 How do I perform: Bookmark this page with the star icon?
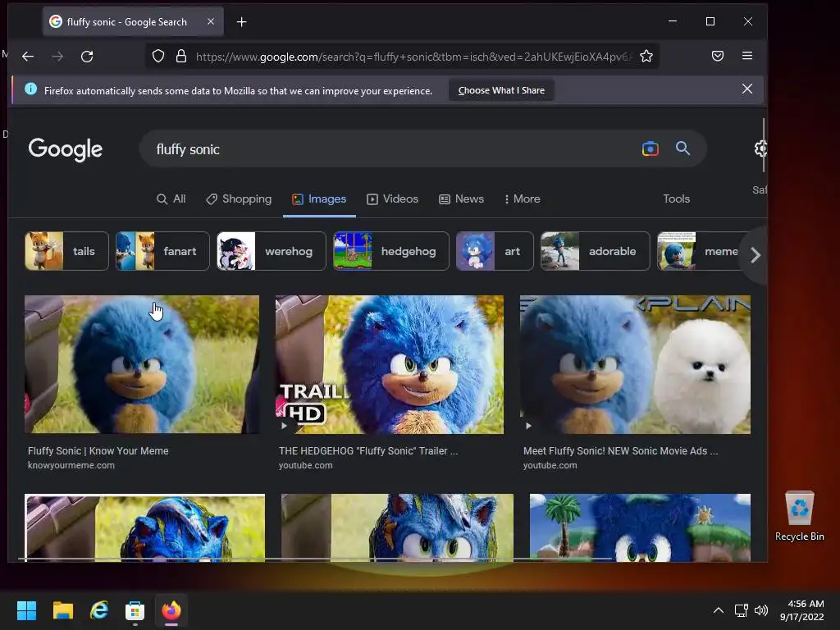646,56
